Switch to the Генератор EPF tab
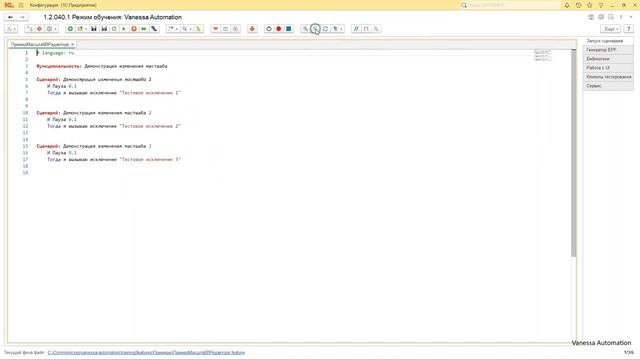The width and height of the screenshot is (640, 360). click(608, 50)
